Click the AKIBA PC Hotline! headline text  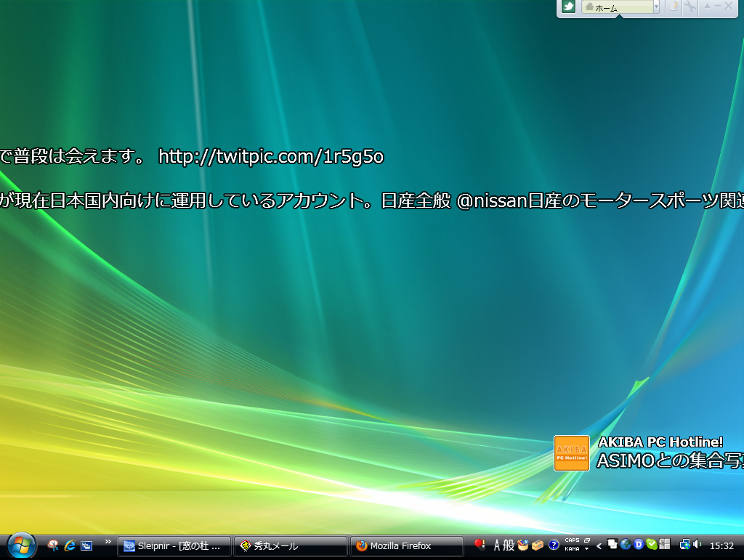[x=660, y=442]
